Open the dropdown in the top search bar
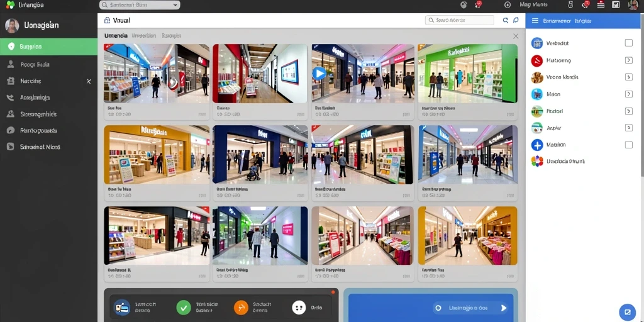644x322 pixels. click(x=176, y=5)
